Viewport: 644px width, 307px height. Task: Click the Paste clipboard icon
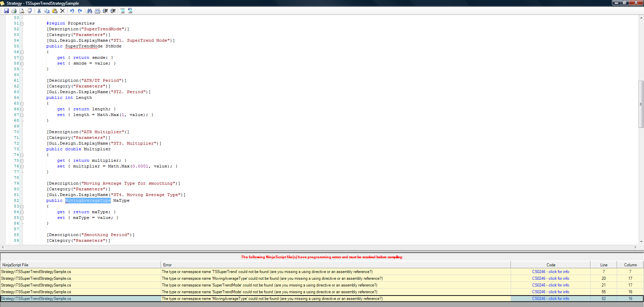(x=54, y=11)
